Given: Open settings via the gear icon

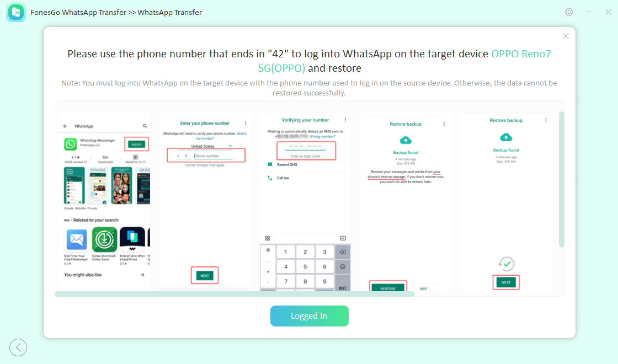Looking at the screenshot, I should point(569,12).
